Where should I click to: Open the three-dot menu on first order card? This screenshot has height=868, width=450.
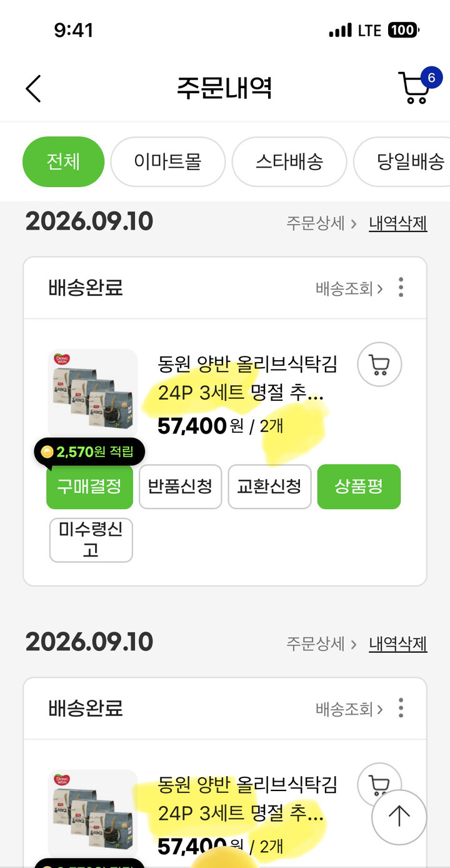(x=401, y=288)
